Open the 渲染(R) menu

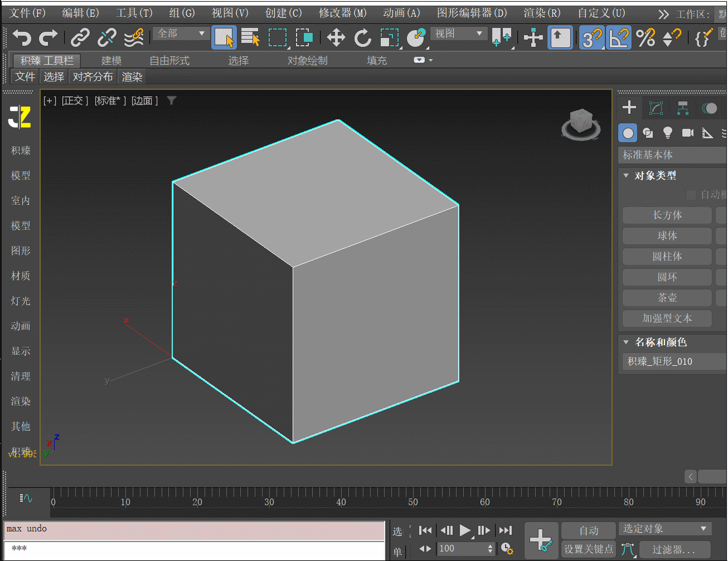pos(542,13)
